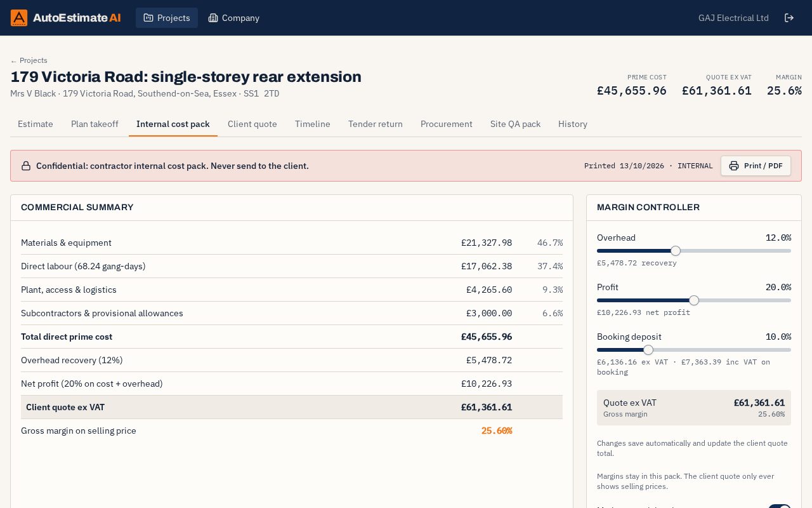Click the printer icon on Print / PDF
The height and width of the screenshot is (508, 812).
[734, 166]
